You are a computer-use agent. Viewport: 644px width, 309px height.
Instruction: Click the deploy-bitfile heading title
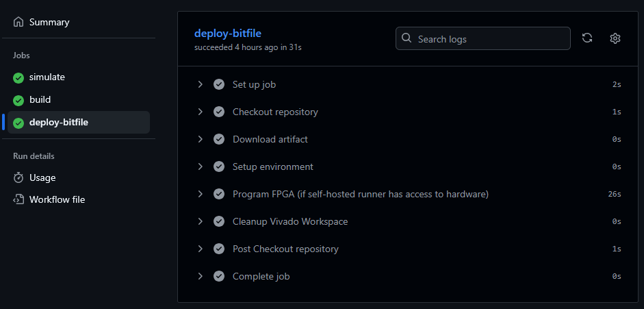pos(228,33)
